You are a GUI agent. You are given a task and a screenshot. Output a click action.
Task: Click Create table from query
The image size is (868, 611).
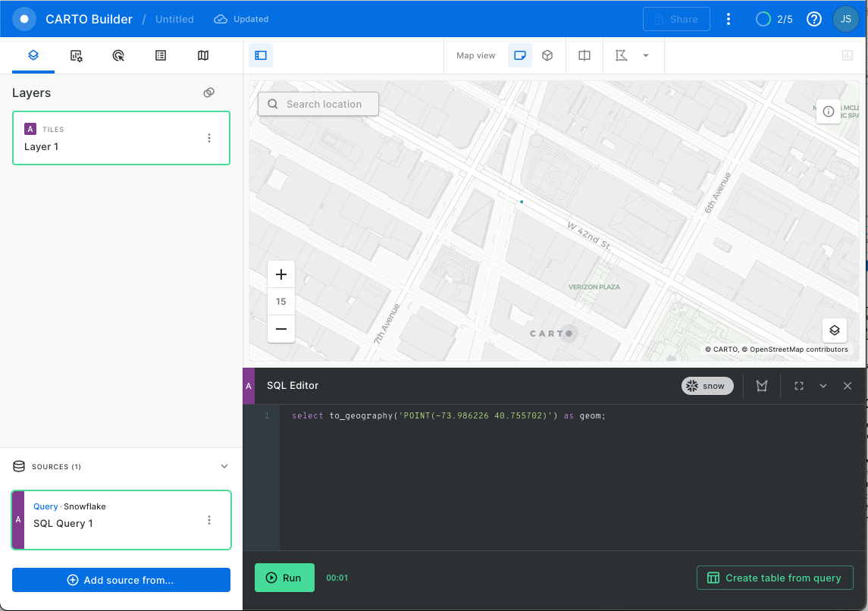tap(775, 578)
